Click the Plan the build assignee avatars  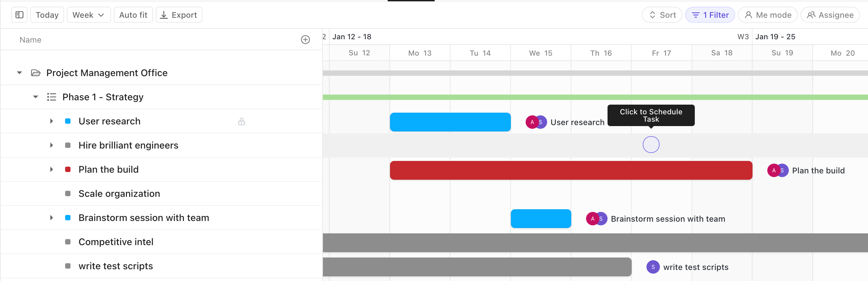778,170
